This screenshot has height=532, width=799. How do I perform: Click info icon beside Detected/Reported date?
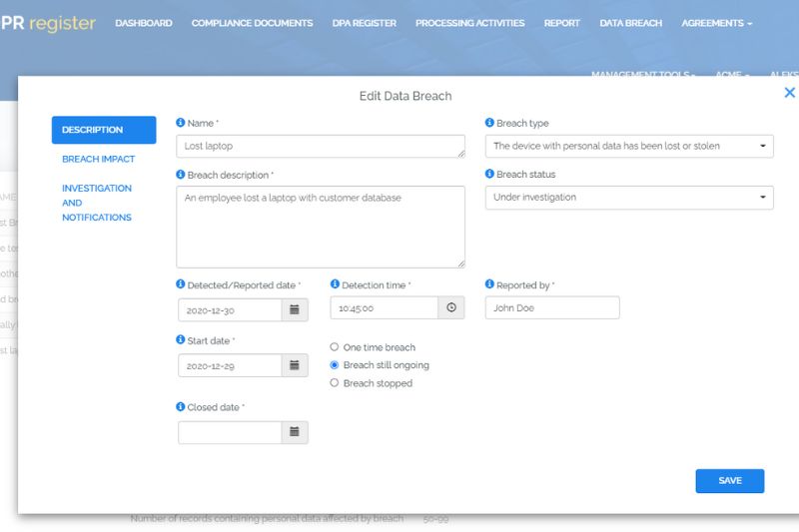pos(181,284)
